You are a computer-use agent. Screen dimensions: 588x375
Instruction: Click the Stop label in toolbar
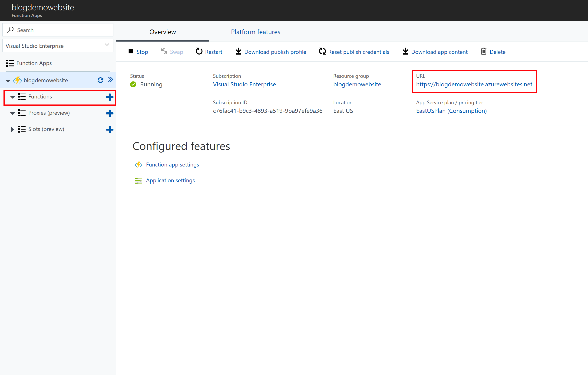[x=142, y=52]
